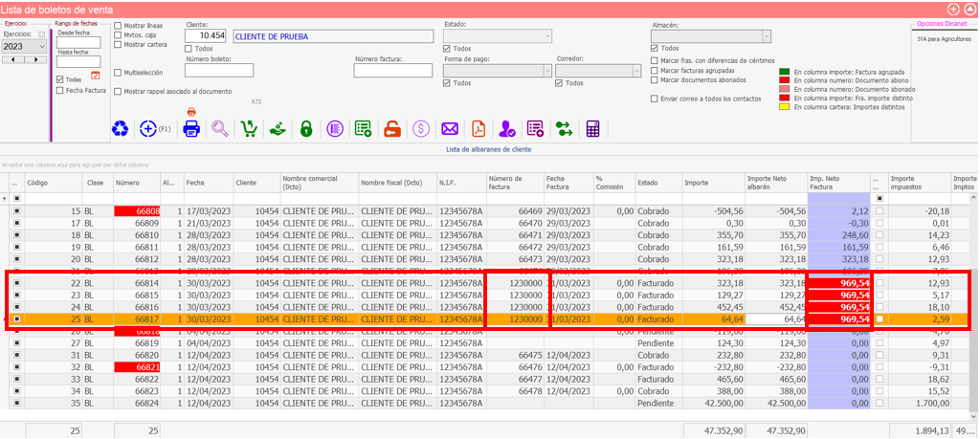Screen dimensions: 980x439
Task: Check Marcar facturas agrupadas option
Action: pyautogui.click(x=654, y=70)
